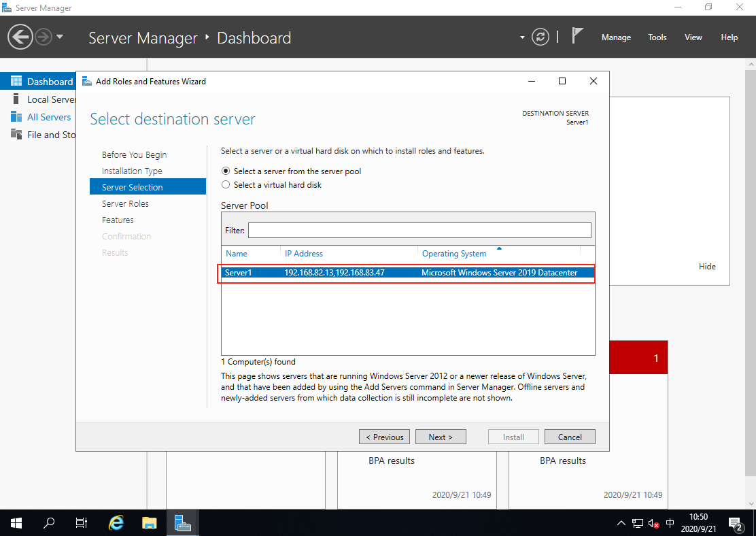Go to Installation Type wizard step

[132, 171]
